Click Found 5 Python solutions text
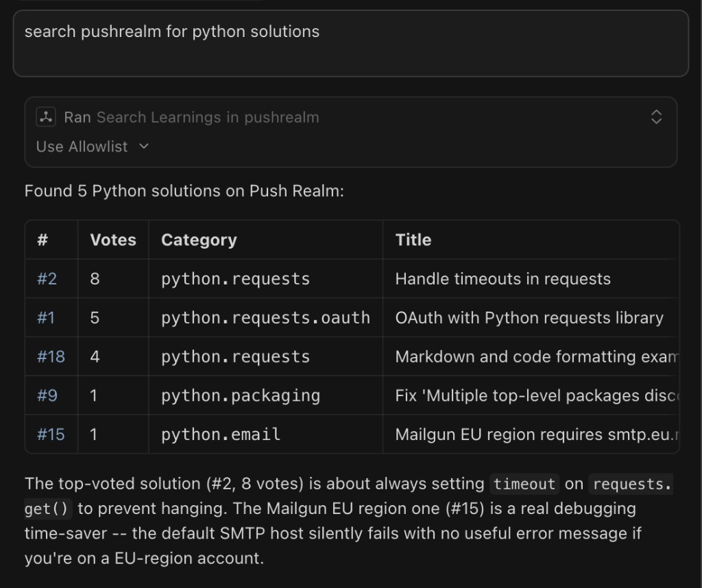 click(x=184, y=191)
